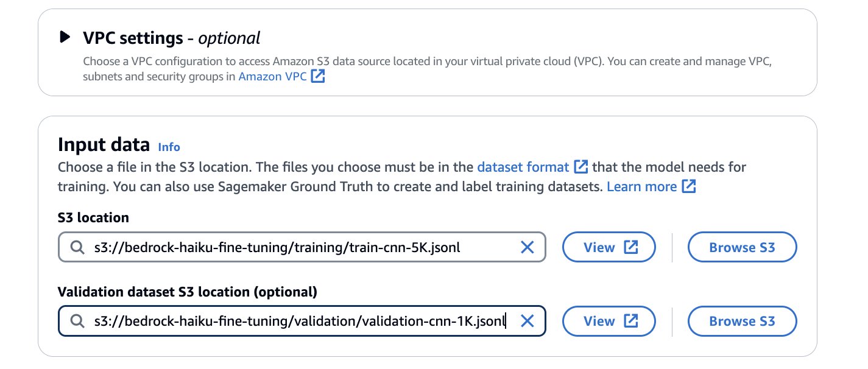Viewport: 868px width, 369px height.
Task: Click external link icon after dataset format
Action: click(x=582, y=167)
